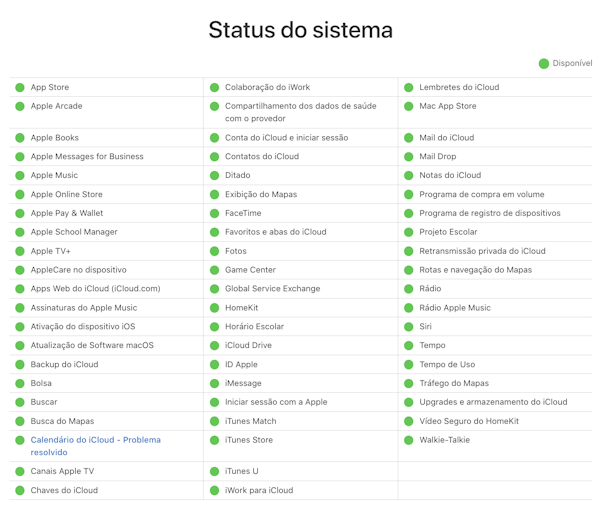Click the Fotos service text
The width and height of the screenshot is (608, 511).
[x=235, y=252]
